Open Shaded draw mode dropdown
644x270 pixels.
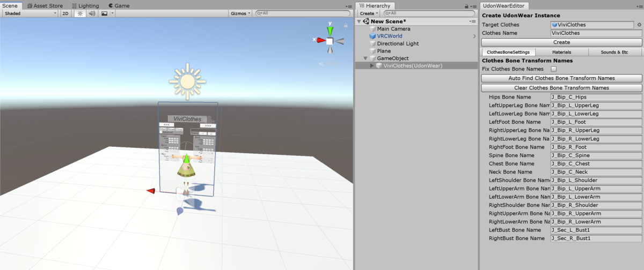[x=30, y=13]
